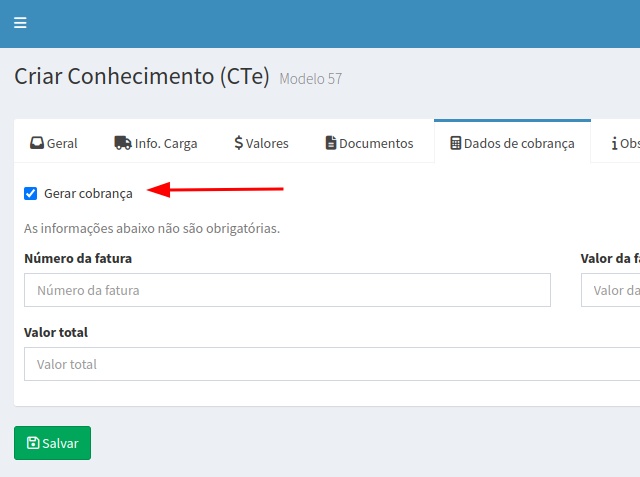Click the dollar sign icon for Valores
This screenshot has height=477, width=640.
[x=238, y=143]
